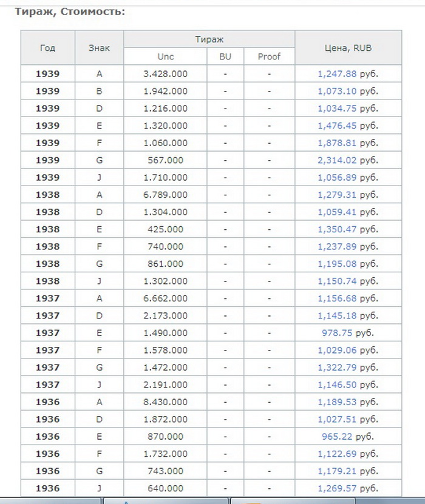Click the 1,056.89 price for 1939 J

[337, 178]
